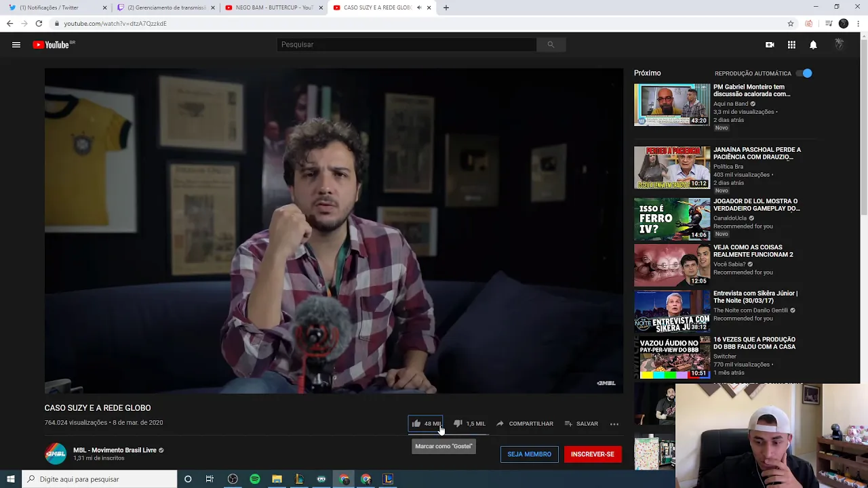This screenshot has height=488, width=868.
Task: Click into the YouTube Pesquisar search field
Action: click(x=406, y=45)
